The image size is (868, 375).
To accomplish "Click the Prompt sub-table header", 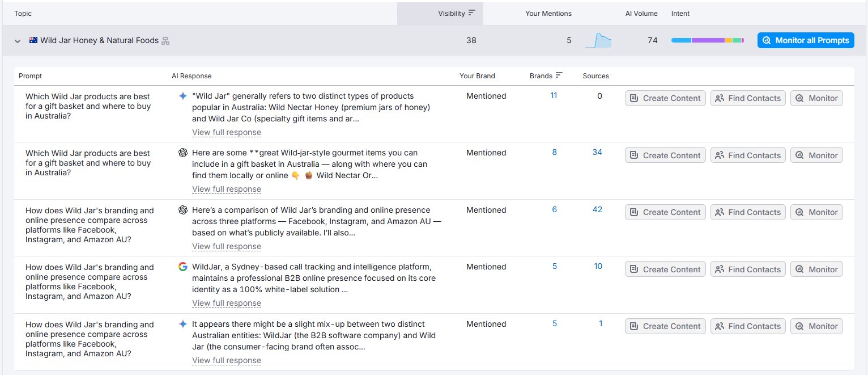I will click(30, 76).
